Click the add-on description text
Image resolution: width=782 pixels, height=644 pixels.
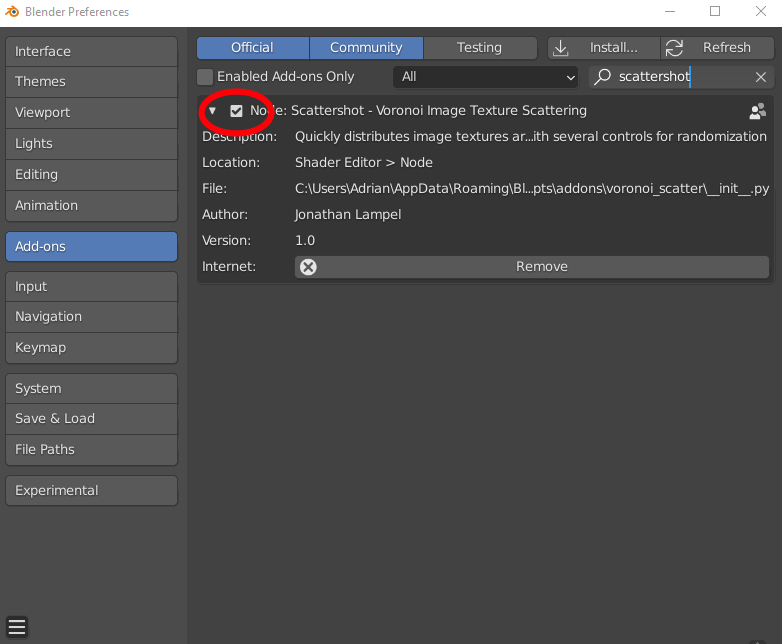(531, 137)
